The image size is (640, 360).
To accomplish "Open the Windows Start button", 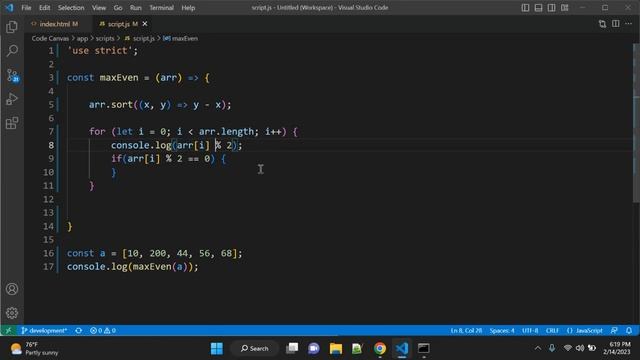I will (217, 348).
